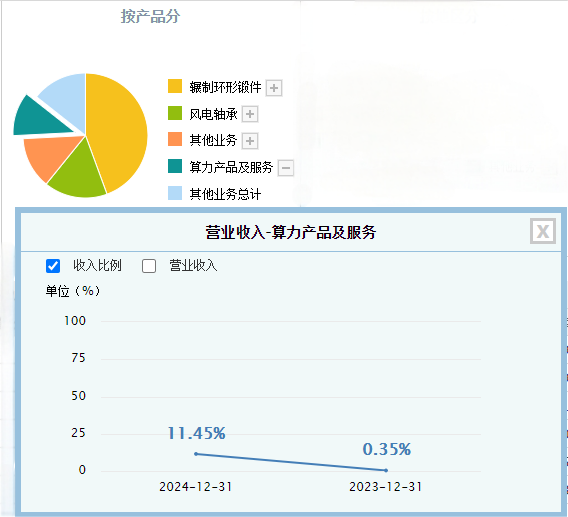568x517 pixels.
Task: Expand the 其他业务 plus icon
Action: click(250, 141)
